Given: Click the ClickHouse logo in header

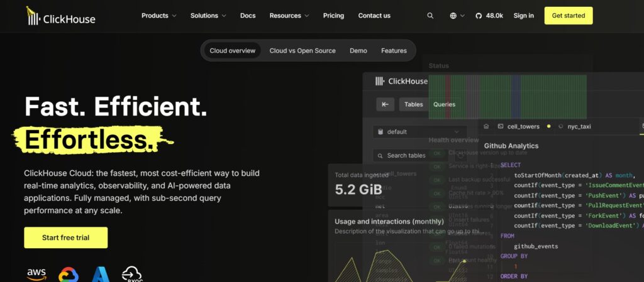Looking at the screenshot, I should click(60, 16).
